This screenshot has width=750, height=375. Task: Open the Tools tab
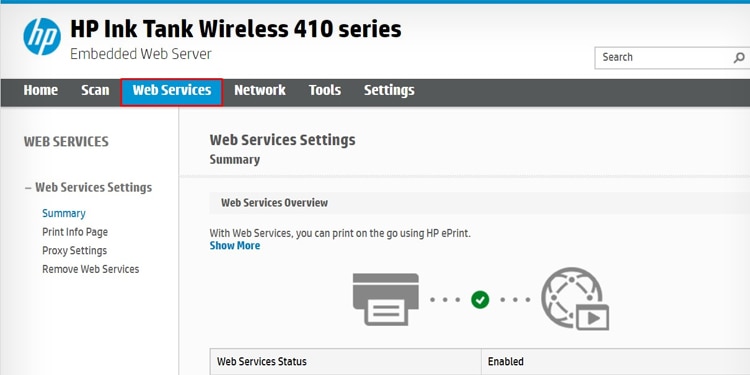[x=325, y=90]
